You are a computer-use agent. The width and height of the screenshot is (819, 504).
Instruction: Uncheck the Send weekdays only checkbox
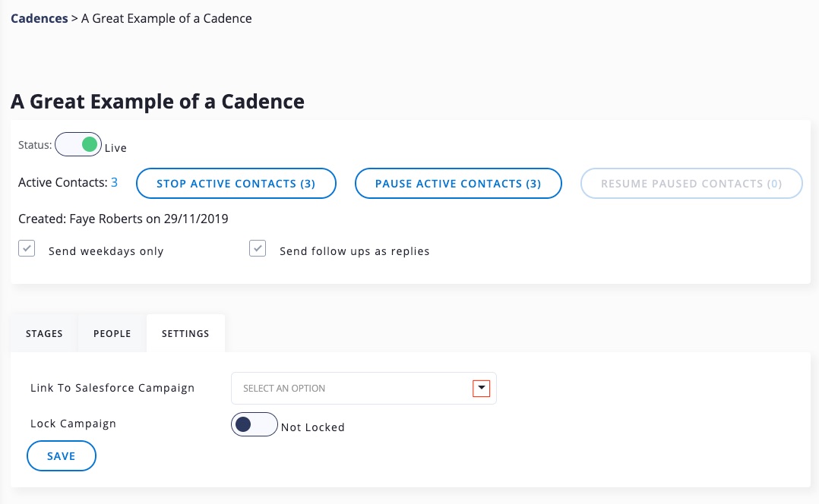27,249
